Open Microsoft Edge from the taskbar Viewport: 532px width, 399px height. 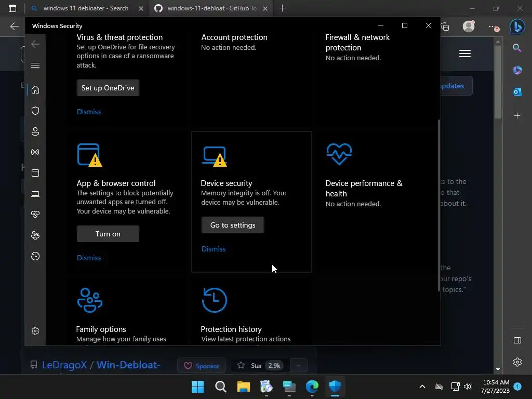click(x=312, y=387)
